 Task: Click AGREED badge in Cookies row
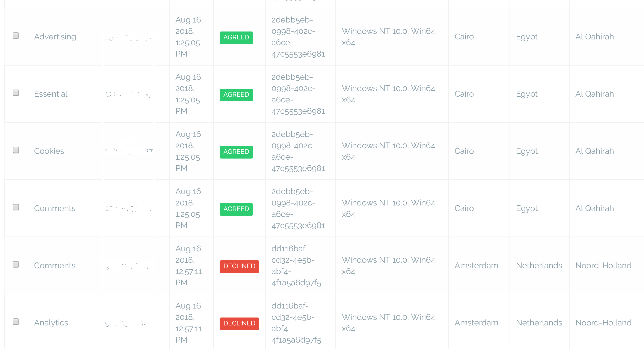click(236, 152)
